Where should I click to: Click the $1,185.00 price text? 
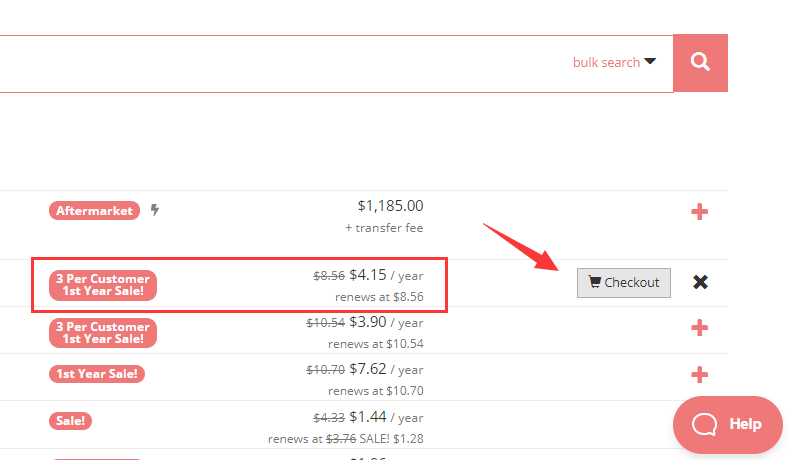(x=390, y=206)
